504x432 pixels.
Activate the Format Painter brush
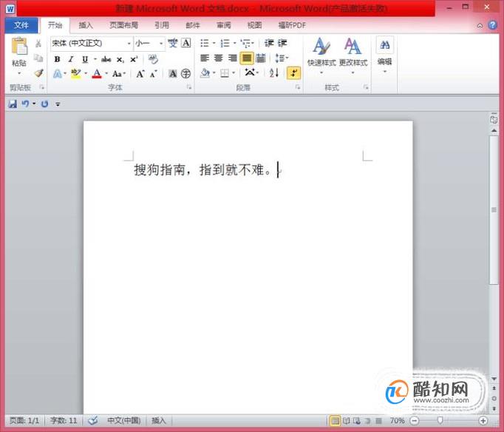(x=39, y=73)
